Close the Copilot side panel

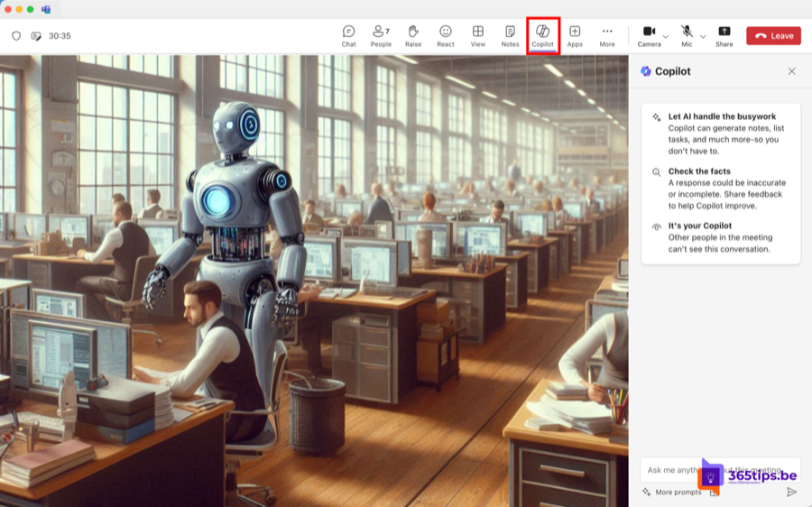coord(792,71)
